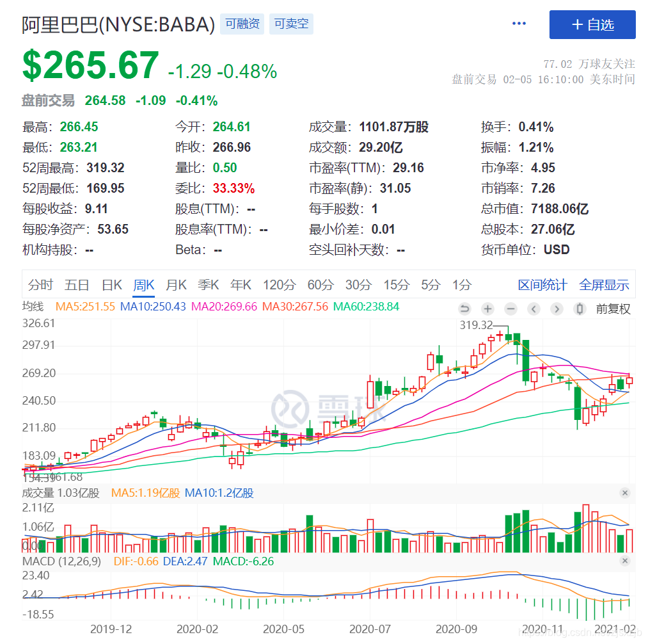Close the volume indicator panel
This screenshot has width=648, height=644.
coord(625,493)
